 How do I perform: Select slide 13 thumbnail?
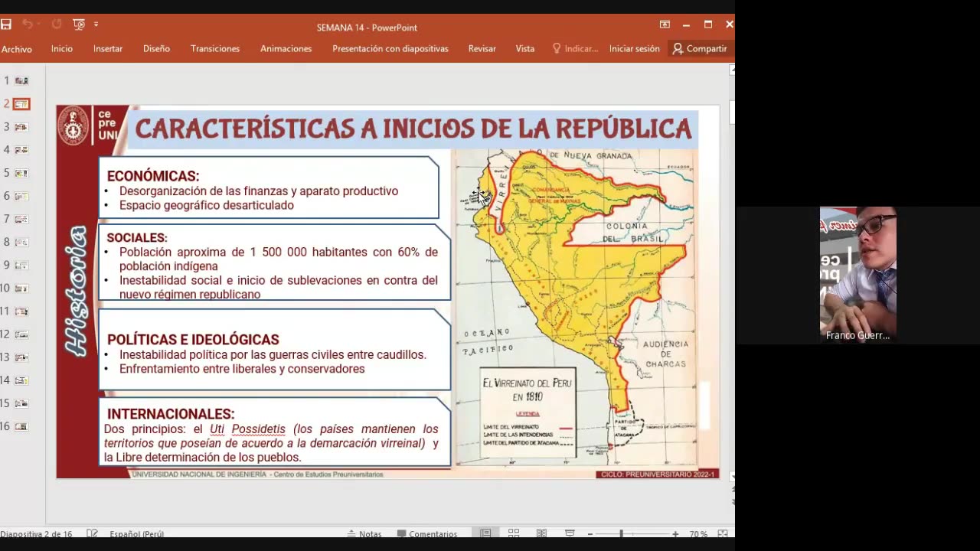point(21,357)
